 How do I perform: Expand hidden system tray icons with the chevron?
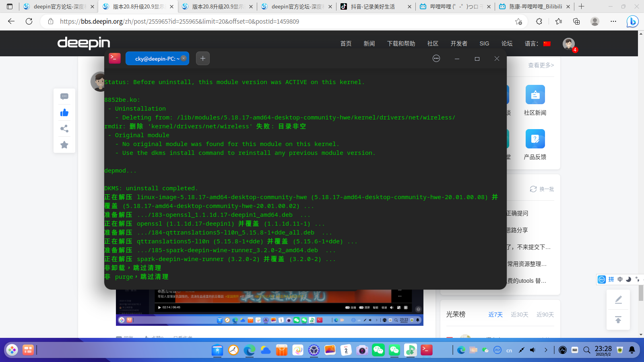pos(546,350)
